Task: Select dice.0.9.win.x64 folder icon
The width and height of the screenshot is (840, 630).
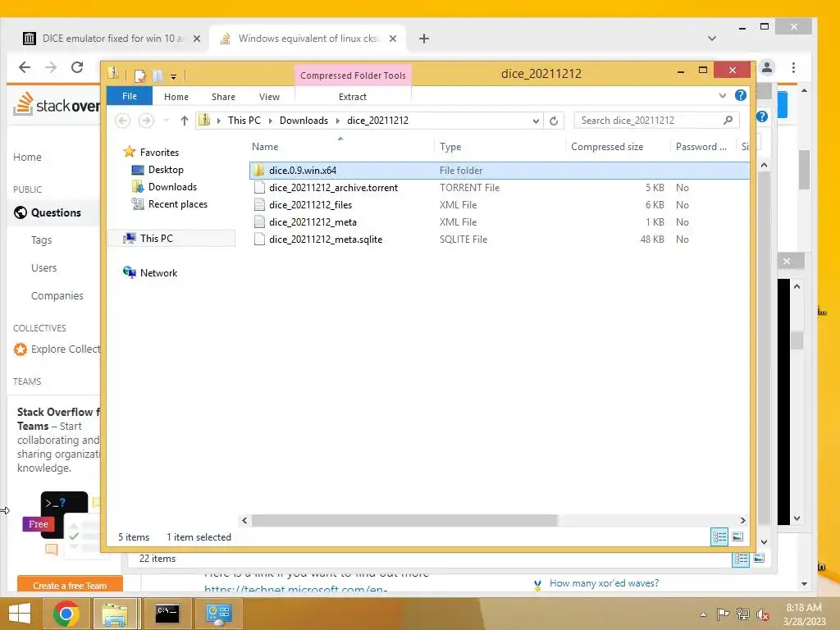Action: point(259,171)
